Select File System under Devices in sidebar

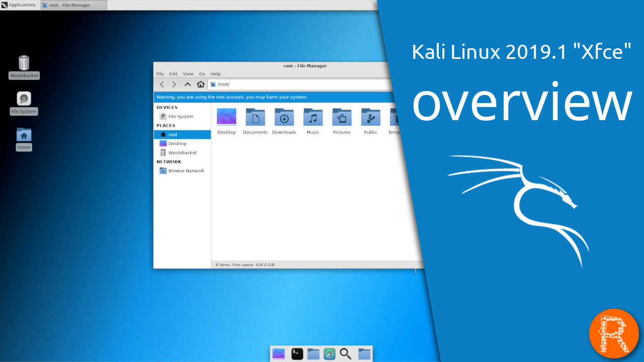pos(182,116)
